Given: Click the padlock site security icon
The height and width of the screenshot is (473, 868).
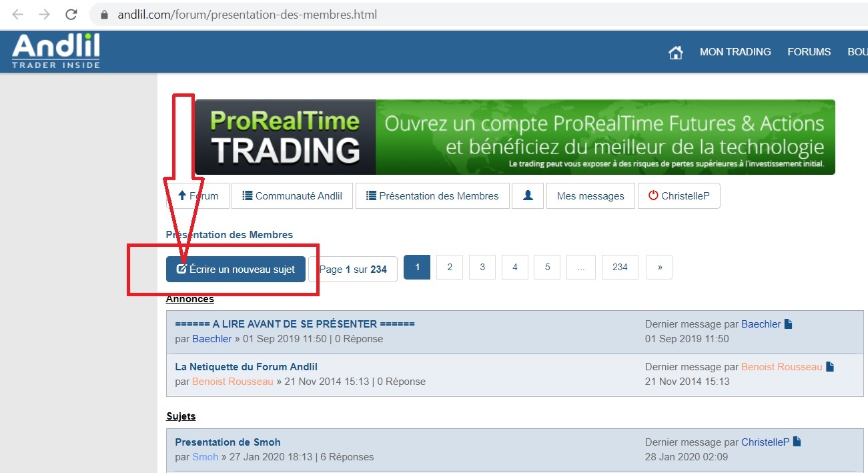Looking at the screenshot, I should click(103, 14).
